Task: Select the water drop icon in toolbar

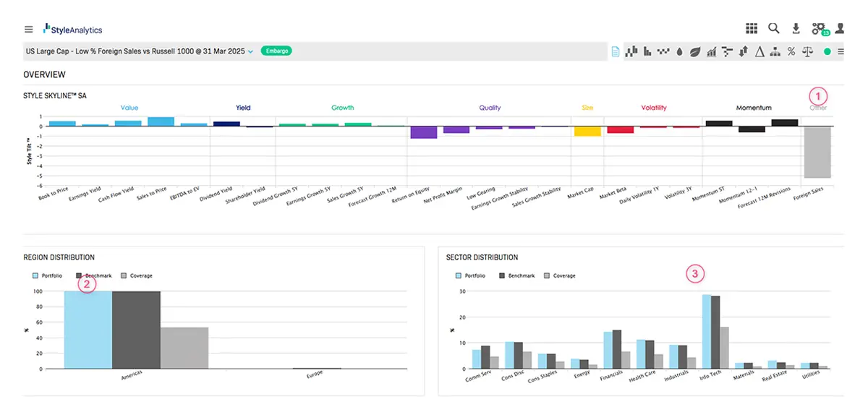Action: 679,52
